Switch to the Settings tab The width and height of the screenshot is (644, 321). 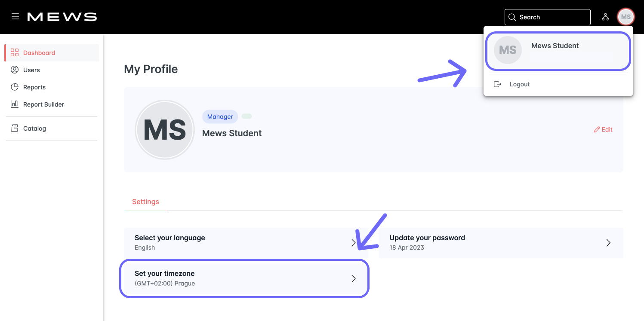pos(145,202)
